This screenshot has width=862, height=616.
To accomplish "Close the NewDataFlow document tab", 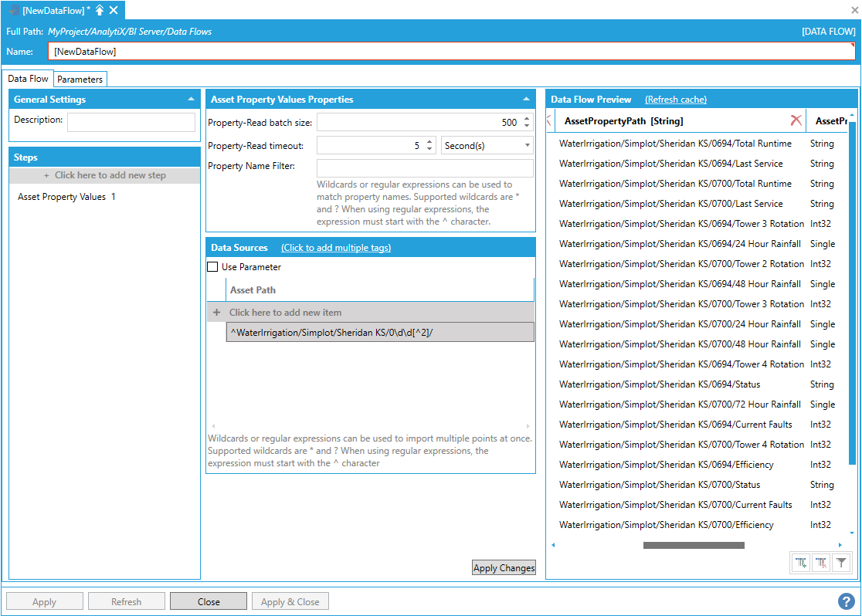I will pos(114,10).
